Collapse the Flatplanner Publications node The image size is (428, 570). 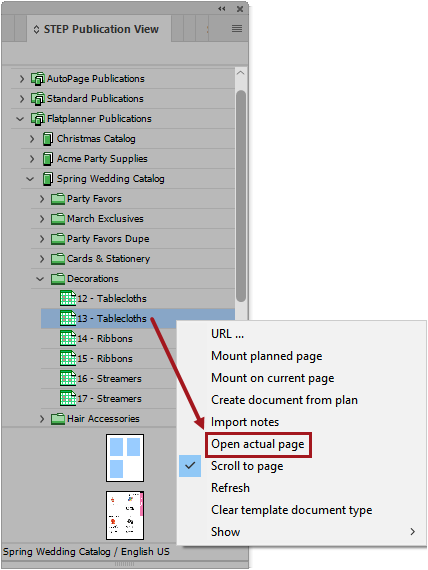coord(20,119)
